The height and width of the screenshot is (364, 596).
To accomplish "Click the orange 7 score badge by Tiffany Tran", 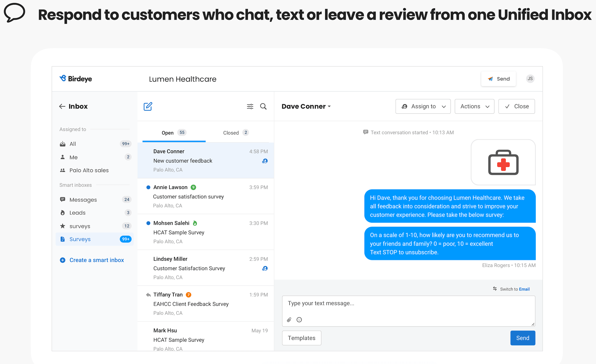I will 189,295.
